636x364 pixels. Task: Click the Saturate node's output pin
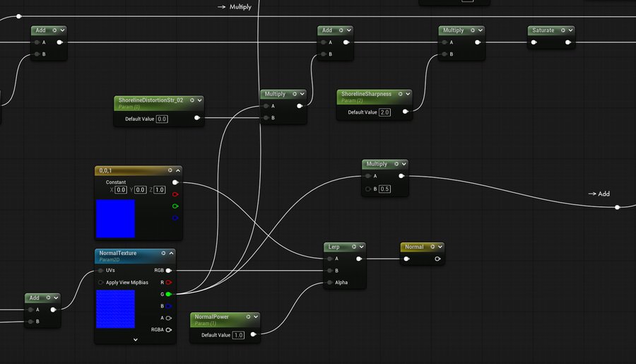click(x=569, y=42)
